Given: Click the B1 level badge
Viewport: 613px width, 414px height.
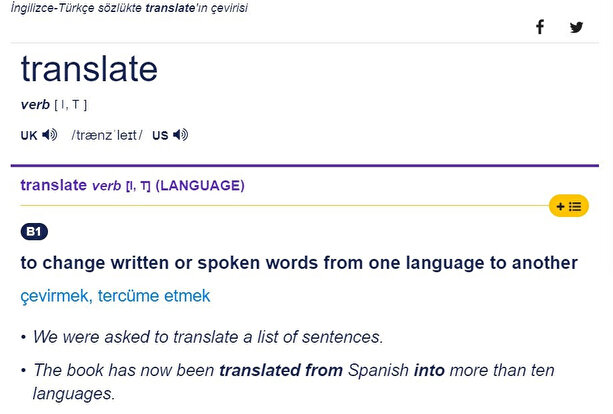Looking at the screenshot, I should pyautogui.click(x=34, y=232).
